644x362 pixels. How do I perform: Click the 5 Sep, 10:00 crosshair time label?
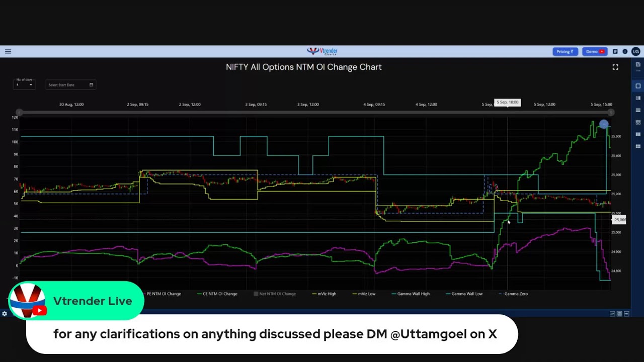[x=507, y=102]
